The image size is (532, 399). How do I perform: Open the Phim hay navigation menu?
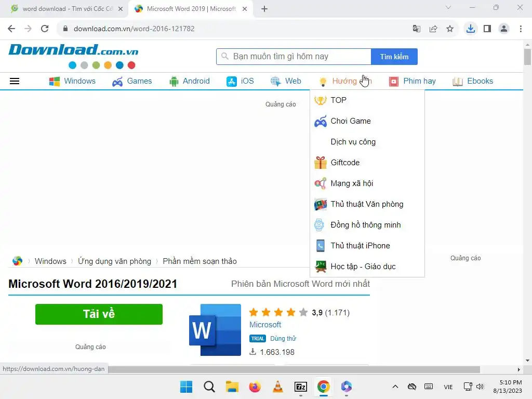click(412, 81)
